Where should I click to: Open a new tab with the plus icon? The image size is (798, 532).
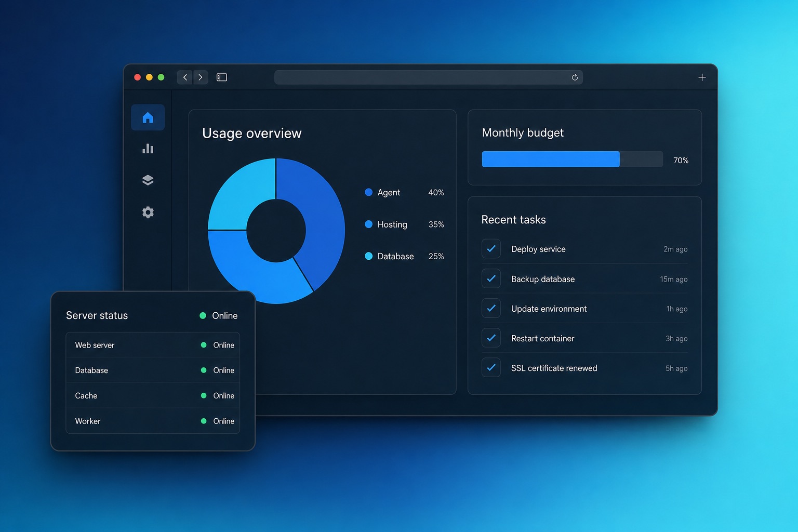702,77
